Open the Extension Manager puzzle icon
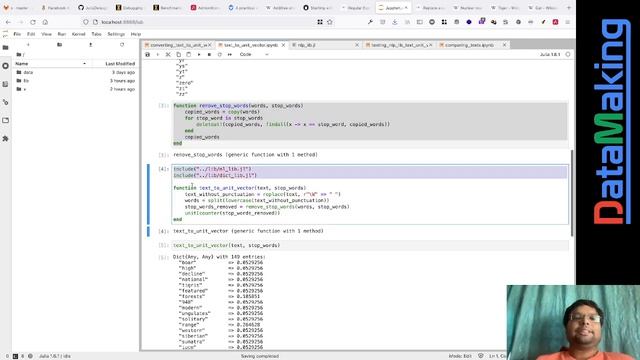 (x=5, y=139)
